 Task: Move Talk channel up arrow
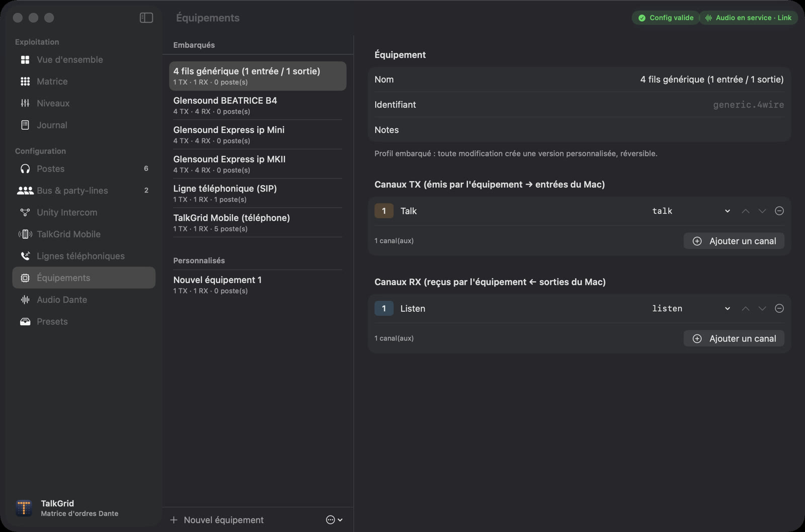coord(746,211)
